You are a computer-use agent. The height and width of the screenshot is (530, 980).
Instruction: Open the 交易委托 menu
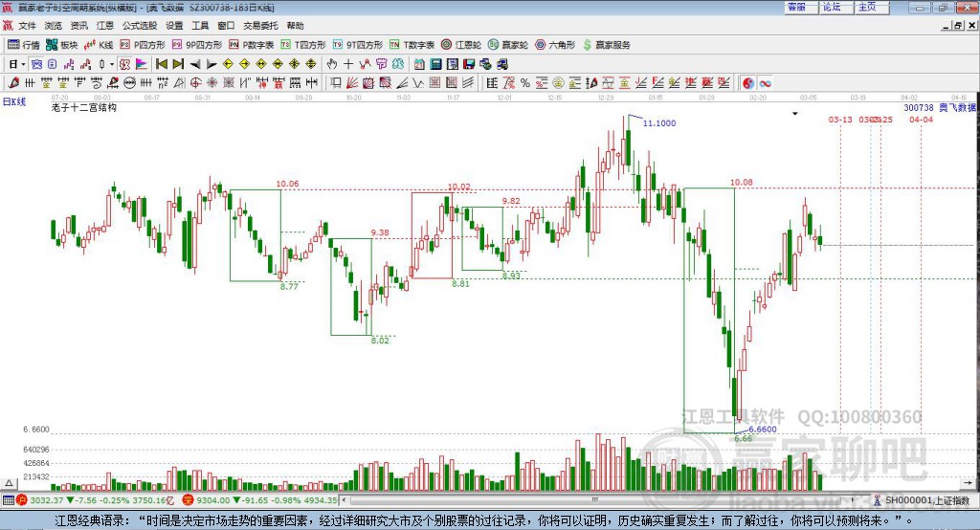[260, 26]
